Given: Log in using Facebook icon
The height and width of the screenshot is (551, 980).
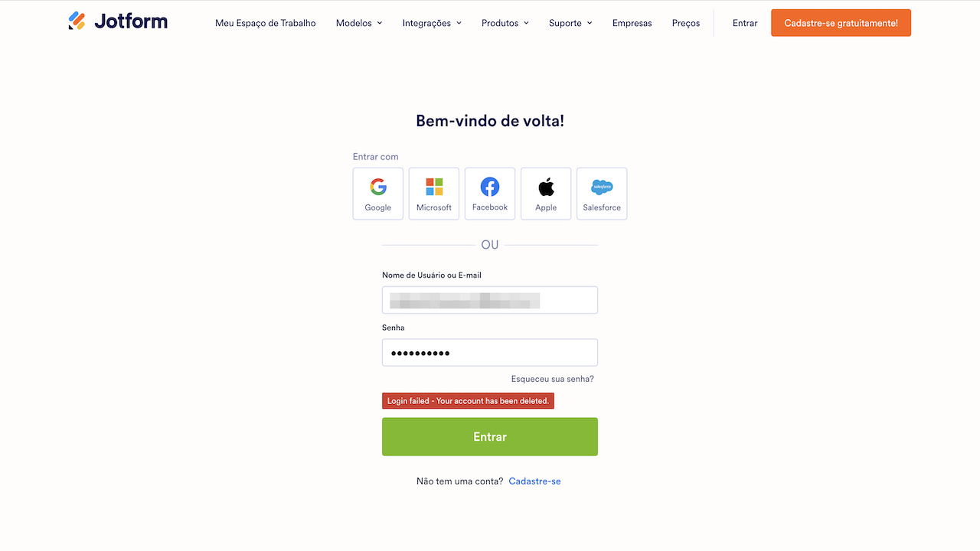Looking at the screenshot, I should click(490, 194).
